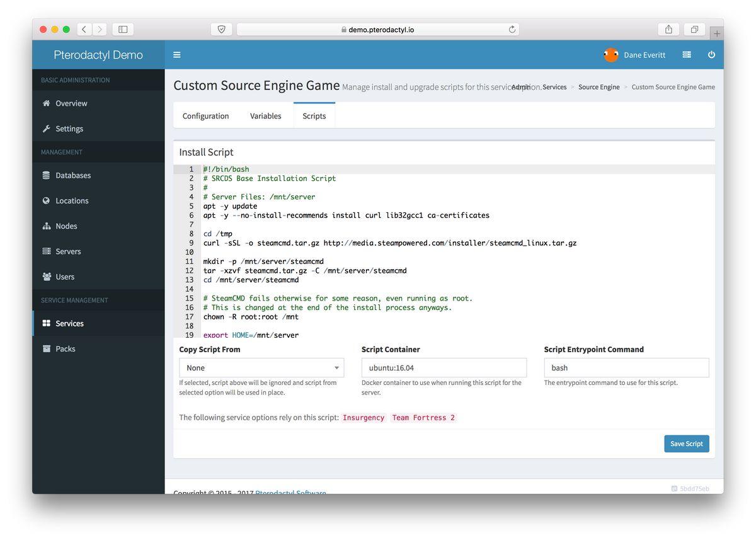Open Nodes in the sidebar
The height and width of the screenshot is (540, 756).
(x=98, y=226)
